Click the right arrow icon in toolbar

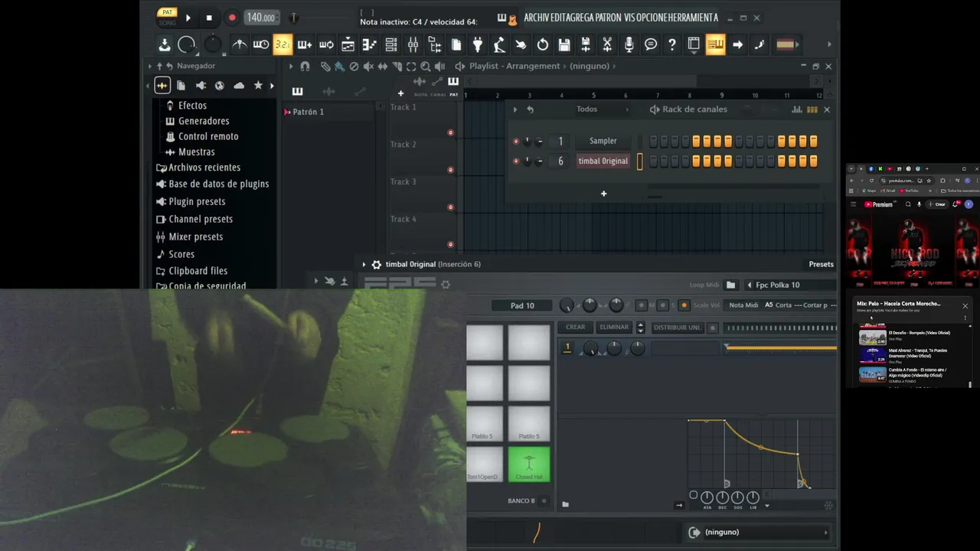(x=737, y=44)
